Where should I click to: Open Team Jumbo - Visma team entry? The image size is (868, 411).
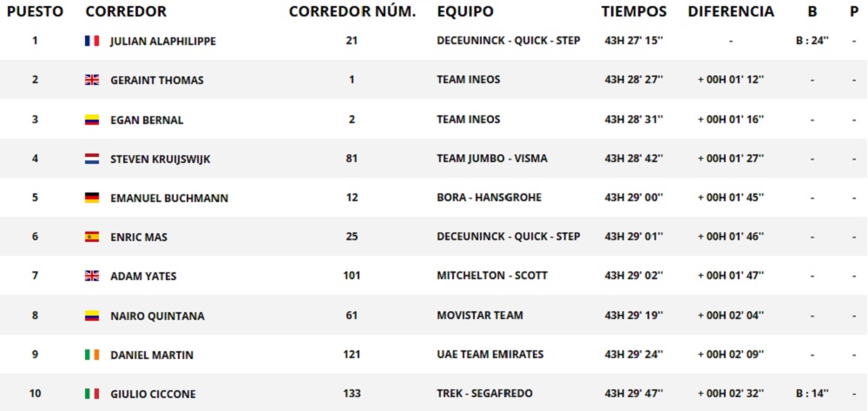[492, 159]
